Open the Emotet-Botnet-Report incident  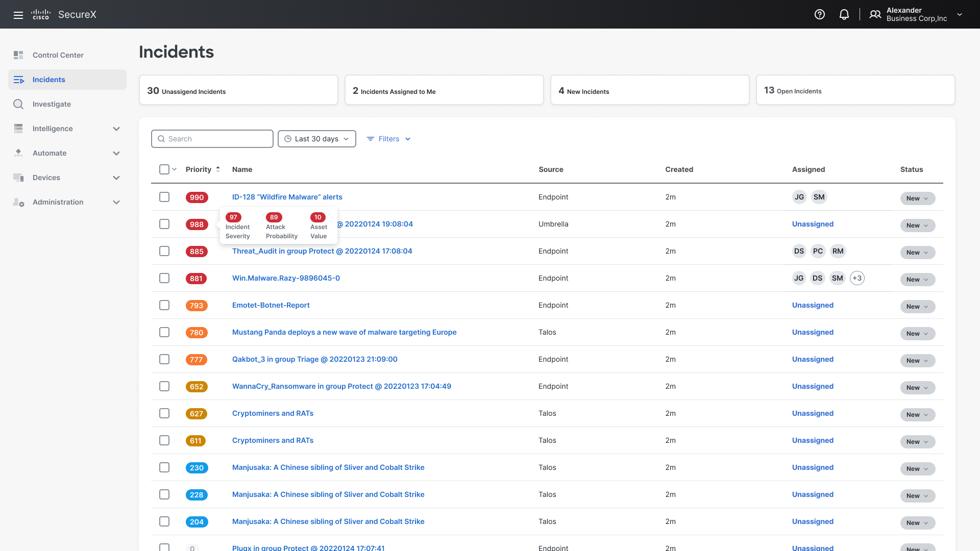[x=271, y=305]
